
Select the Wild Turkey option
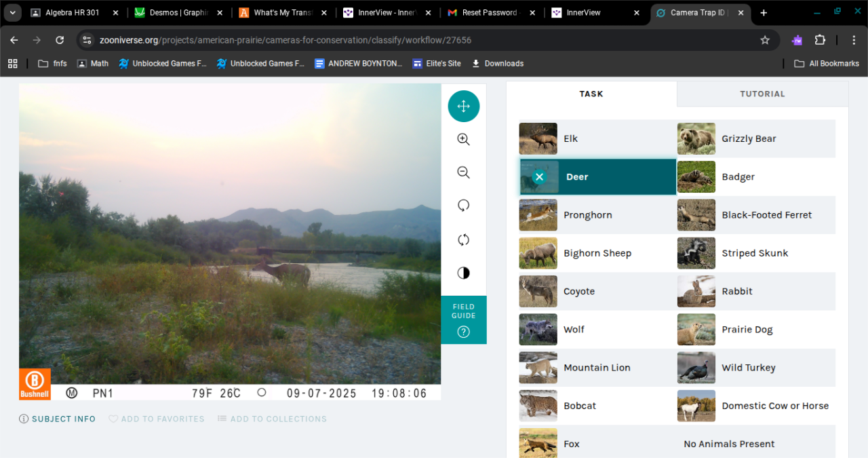[x=756, y=368]
